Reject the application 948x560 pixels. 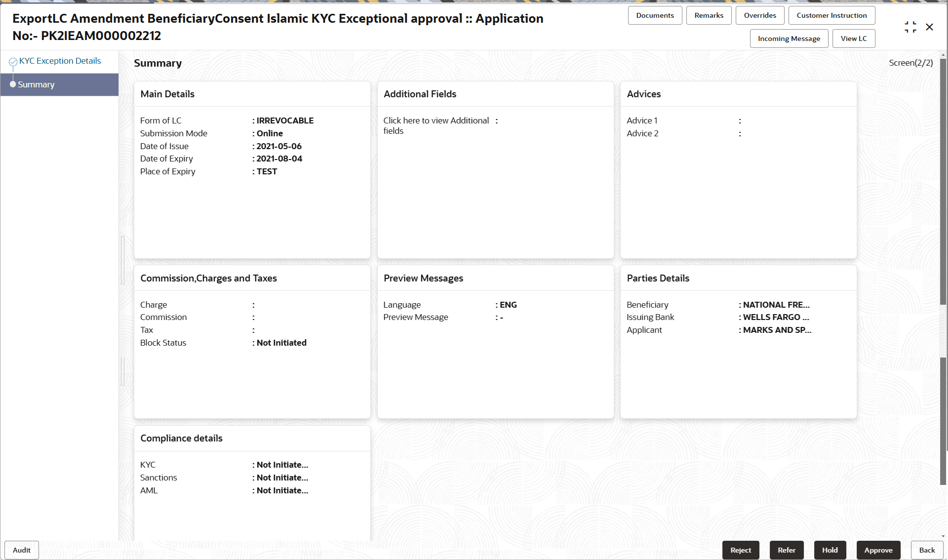click(741, 550)
